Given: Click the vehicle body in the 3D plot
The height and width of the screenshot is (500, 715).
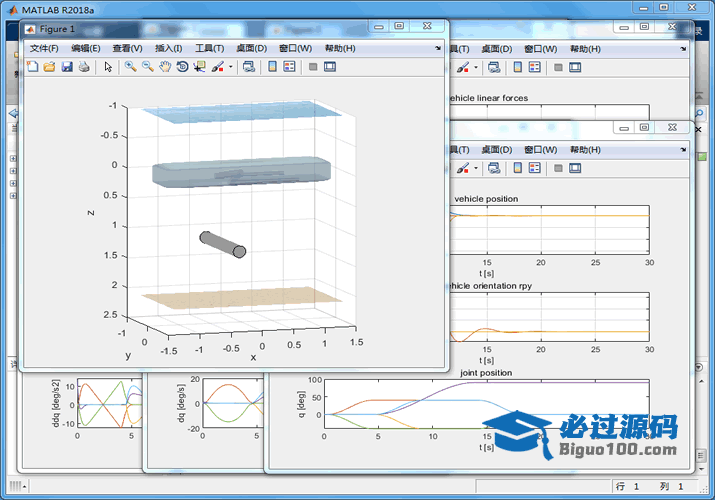Looking at the screenshot, I should coord(242,172).
